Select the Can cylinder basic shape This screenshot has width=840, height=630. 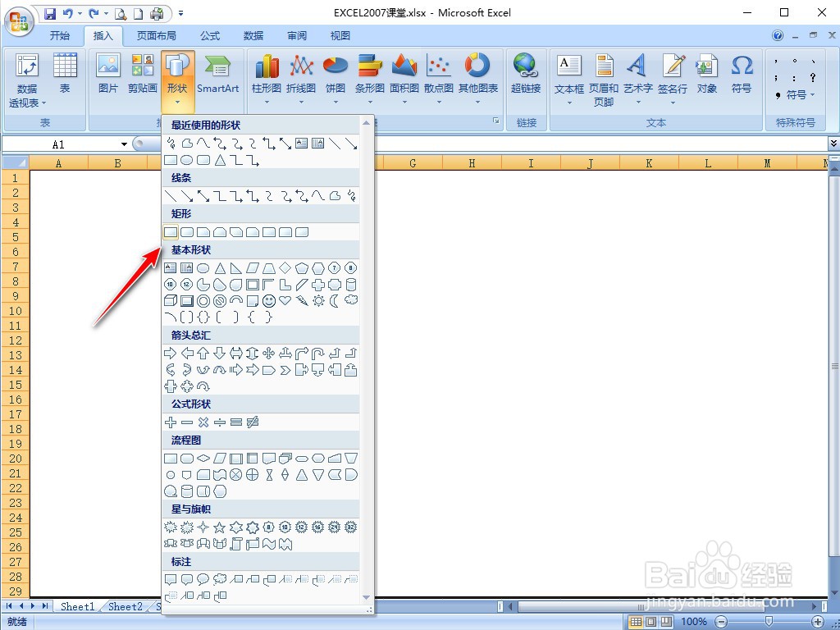coord(351,285)
